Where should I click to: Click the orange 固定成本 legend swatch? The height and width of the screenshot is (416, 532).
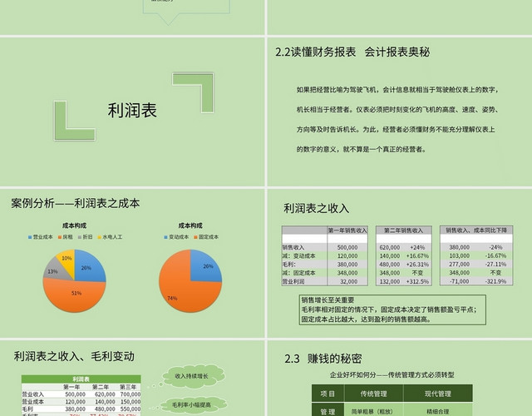point(195,237)
